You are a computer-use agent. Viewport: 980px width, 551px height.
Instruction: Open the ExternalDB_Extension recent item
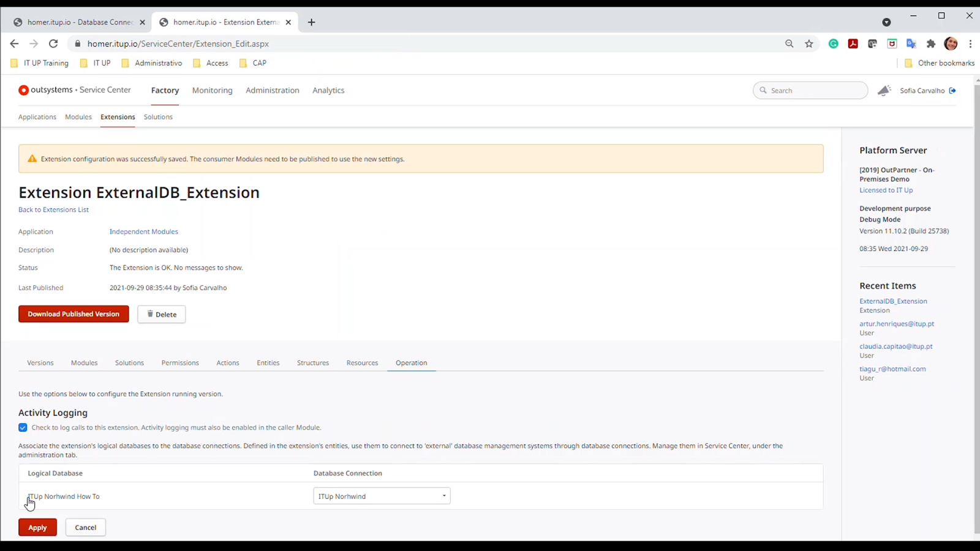click(893, 301)
